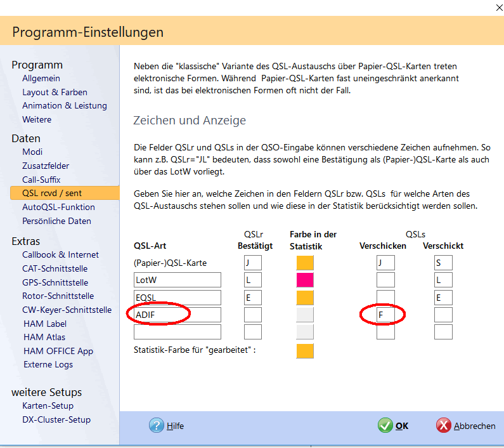Click the red X Abbrechen icon
Viewport: 504px width, 448px height.
coord(444,425)
